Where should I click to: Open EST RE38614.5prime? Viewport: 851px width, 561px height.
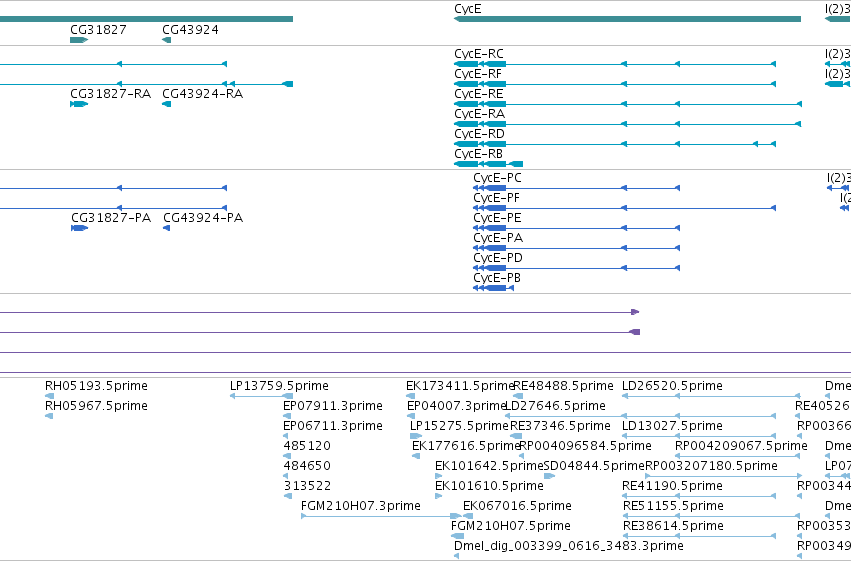click(x=673, y=526)
